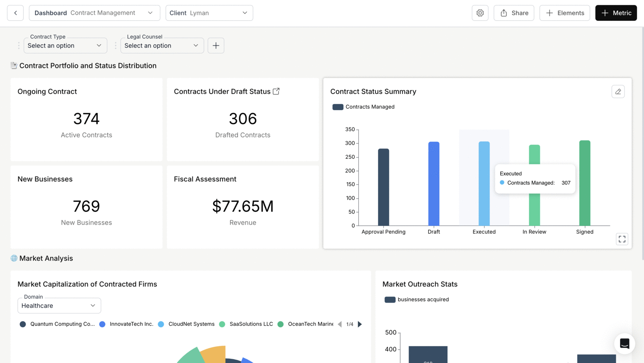Go to next legend page with right arrow
The width and height of the screenshot is (644, 363).
(360, 324)
